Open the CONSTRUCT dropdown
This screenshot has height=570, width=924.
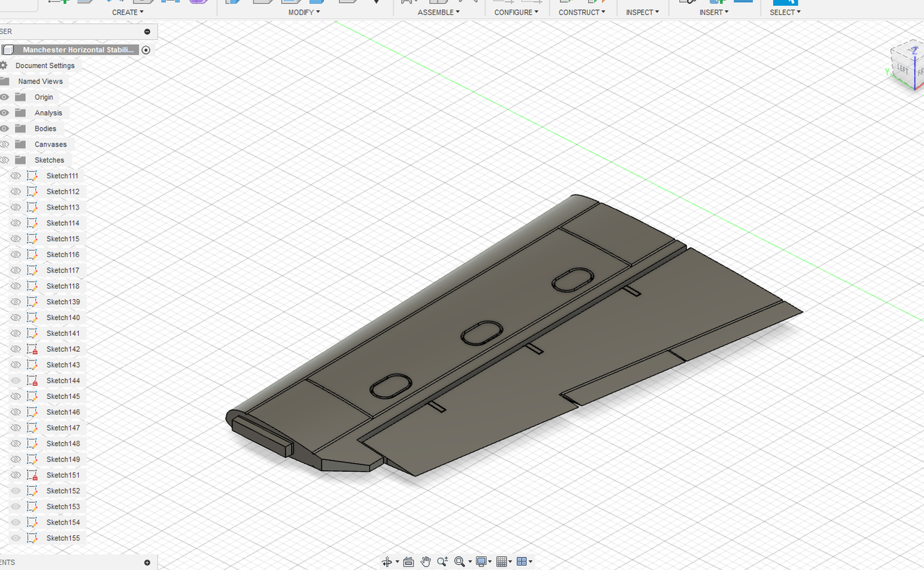click(582, 12)
